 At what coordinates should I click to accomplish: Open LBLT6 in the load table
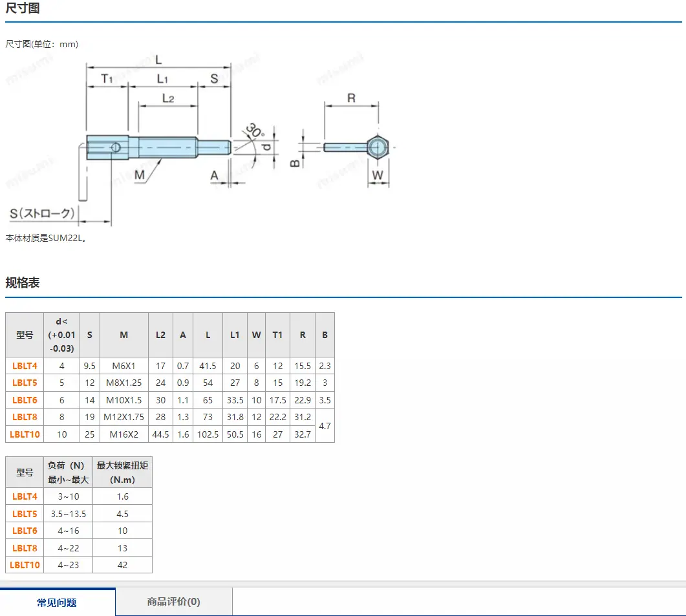[25, 531]
